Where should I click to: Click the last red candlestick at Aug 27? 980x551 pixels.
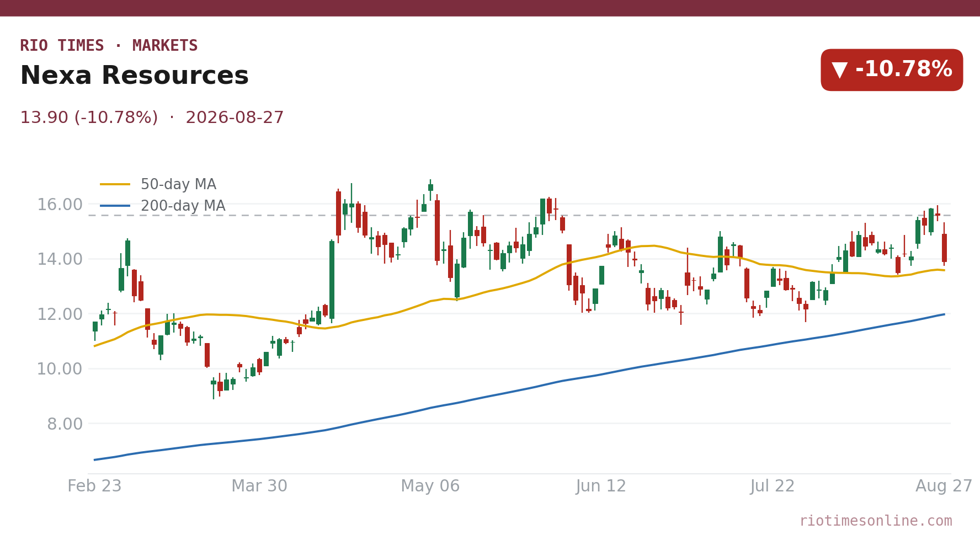(944, 244)
